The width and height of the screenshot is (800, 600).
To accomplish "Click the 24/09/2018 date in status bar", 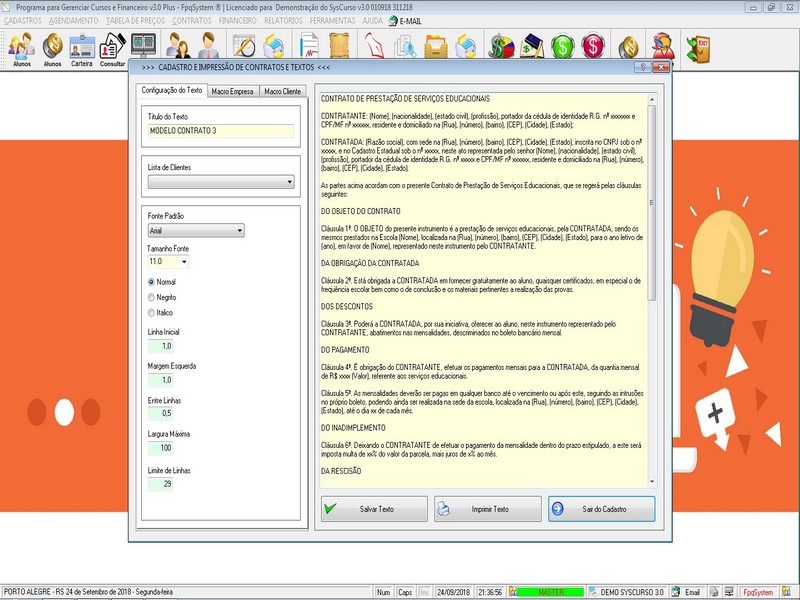I will pos(454,592).
